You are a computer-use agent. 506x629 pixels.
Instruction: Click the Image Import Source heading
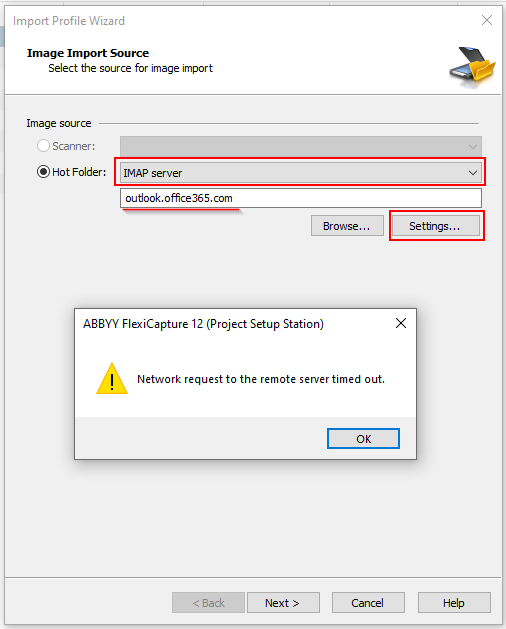(88, 53)
